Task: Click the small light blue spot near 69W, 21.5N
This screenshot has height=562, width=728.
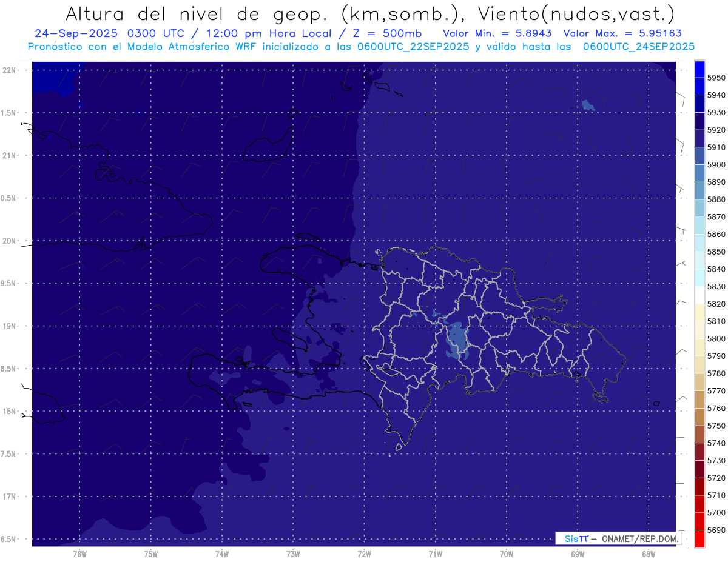Action: coord(587,105)
